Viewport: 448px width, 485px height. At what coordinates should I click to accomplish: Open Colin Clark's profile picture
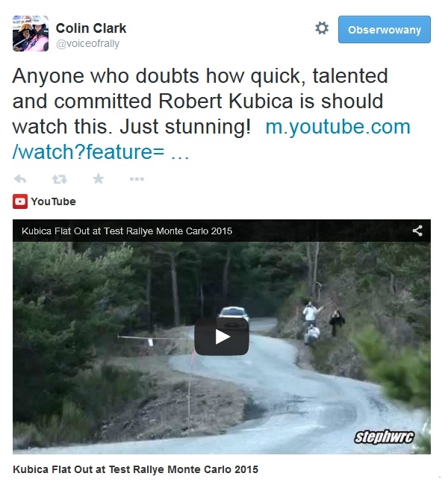coord(31,34)
